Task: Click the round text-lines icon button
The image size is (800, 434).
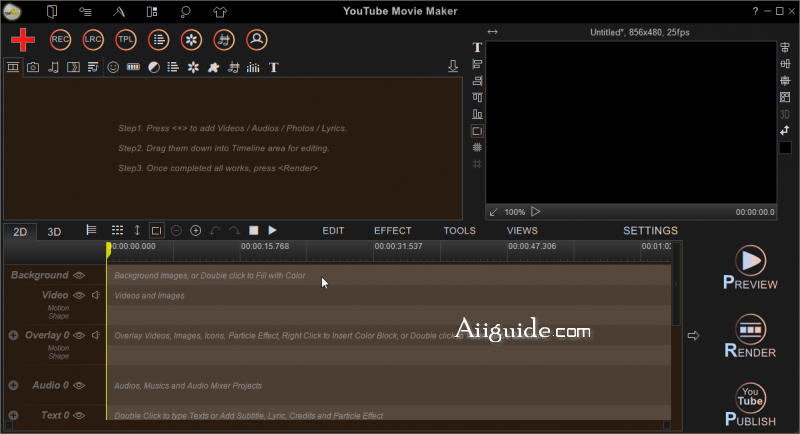Action: pyautogui.click(x=159, y=40)
